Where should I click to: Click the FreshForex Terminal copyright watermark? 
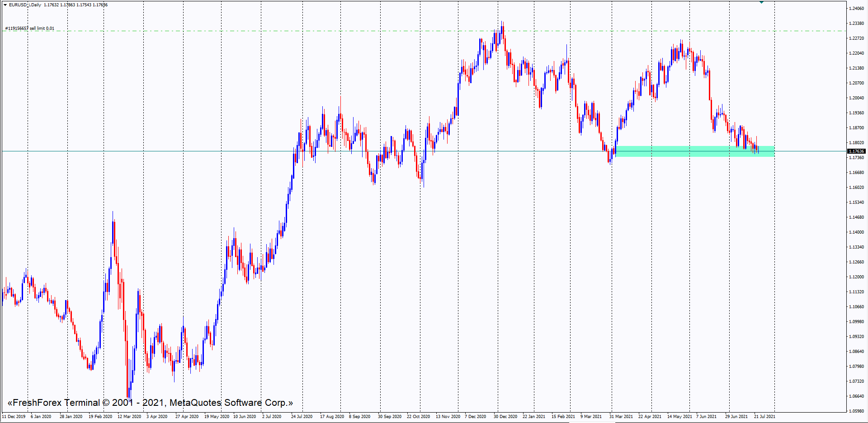tap(150, 403)
